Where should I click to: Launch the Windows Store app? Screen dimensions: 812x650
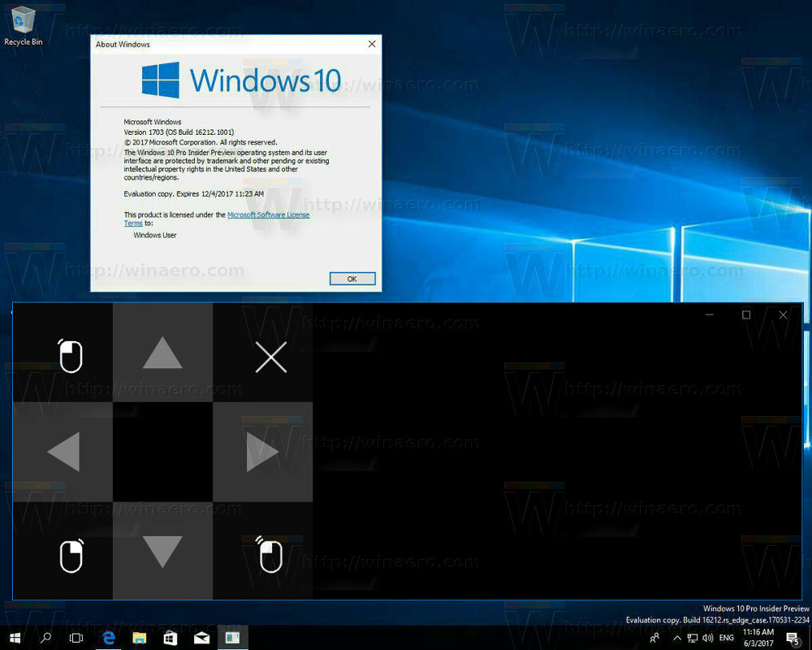click(171, 639)
